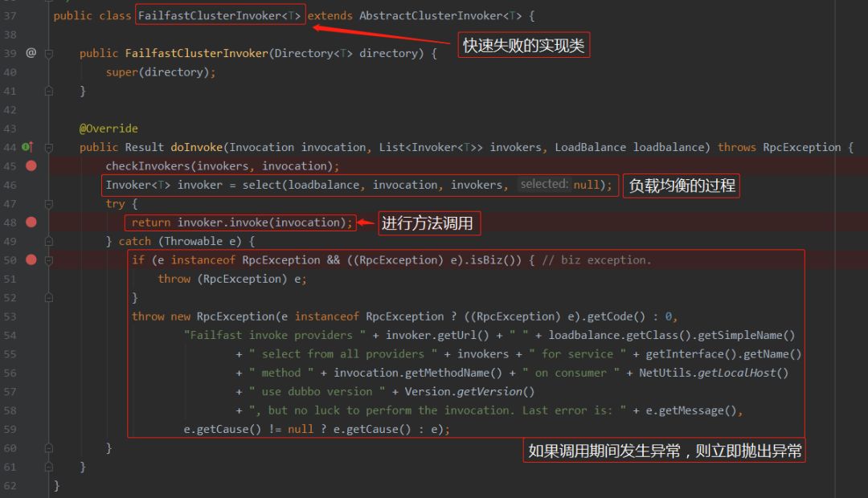
Task: Collapse the doInvoke method fold on line 44
Action: coord(49,148)
